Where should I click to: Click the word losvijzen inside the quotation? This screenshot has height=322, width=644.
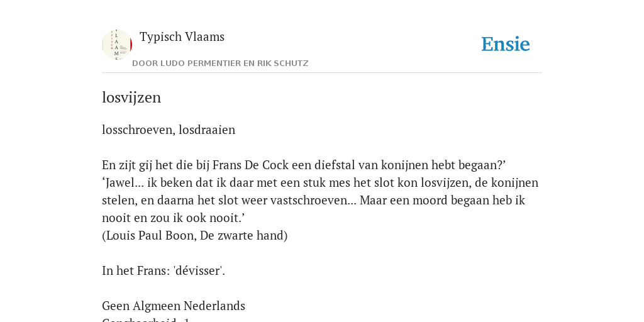[445, 183]
